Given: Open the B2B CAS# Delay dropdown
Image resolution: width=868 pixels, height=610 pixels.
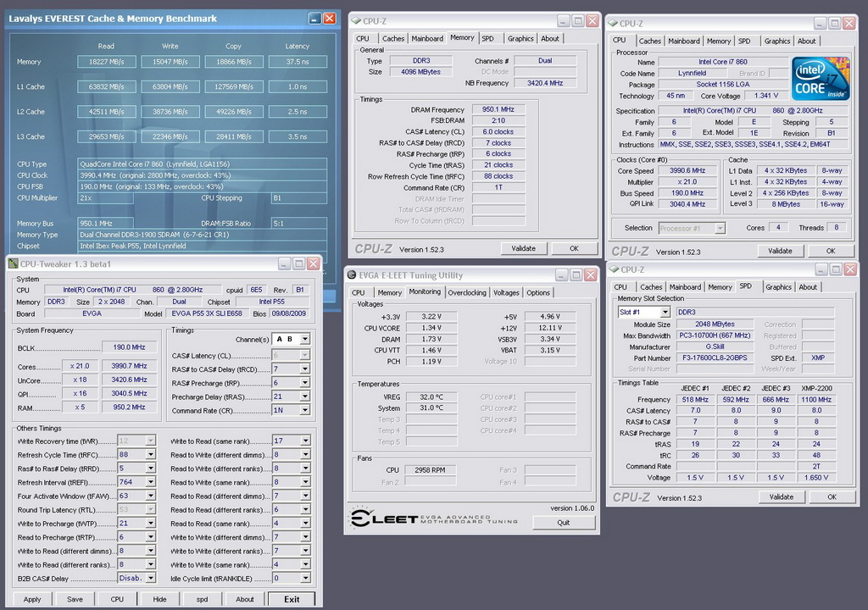Looking at the screenshot, I should pos(150,579).
